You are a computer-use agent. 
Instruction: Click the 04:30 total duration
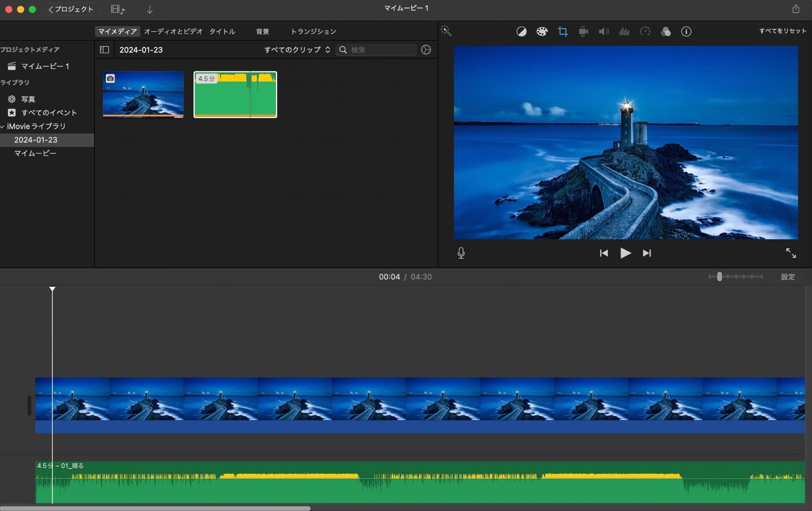(421, 277)
